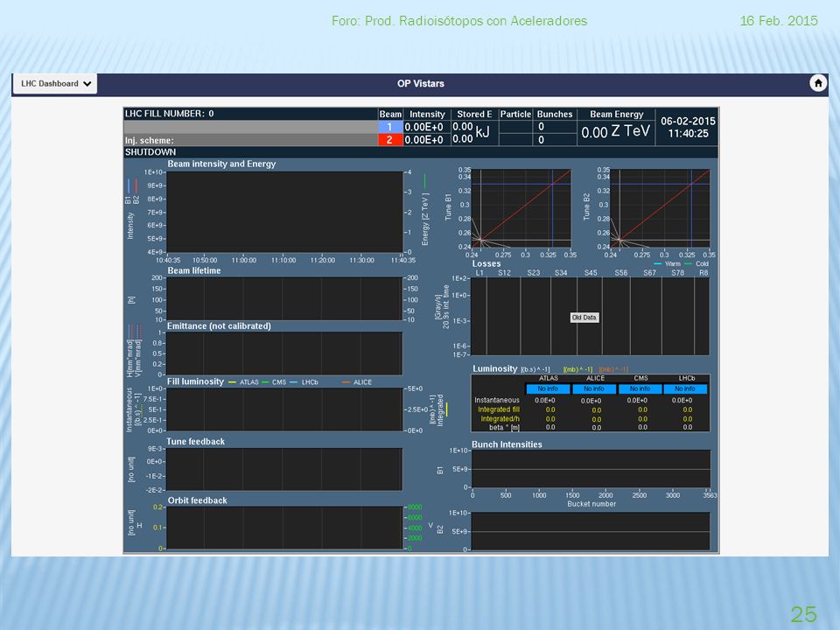Click ALICE 'No info' status box
This screenshot has height=630, width=840.
click(x=593, y=388)
